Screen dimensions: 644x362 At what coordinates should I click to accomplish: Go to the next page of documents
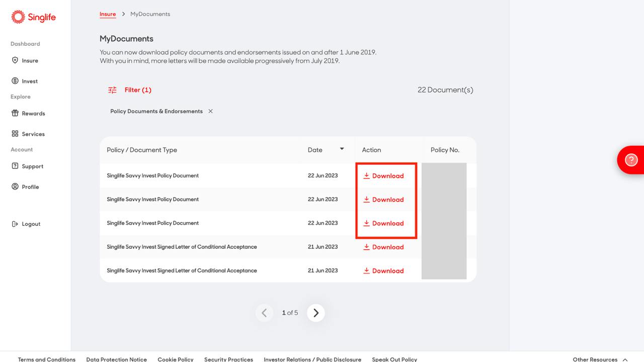tap(316, 313)
